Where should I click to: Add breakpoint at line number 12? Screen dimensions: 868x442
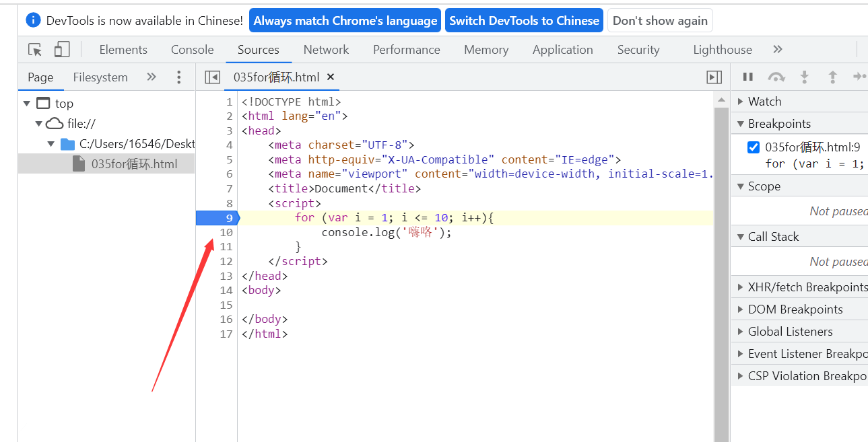(x=226, y=261)
